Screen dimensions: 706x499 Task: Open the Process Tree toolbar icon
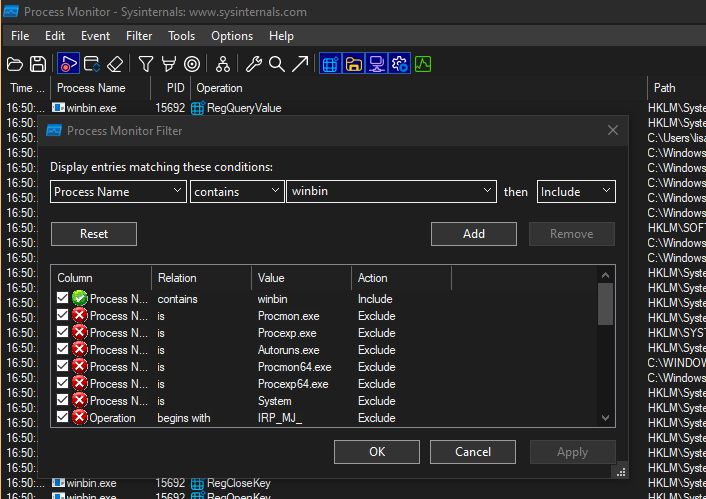(x=222, y=64)
